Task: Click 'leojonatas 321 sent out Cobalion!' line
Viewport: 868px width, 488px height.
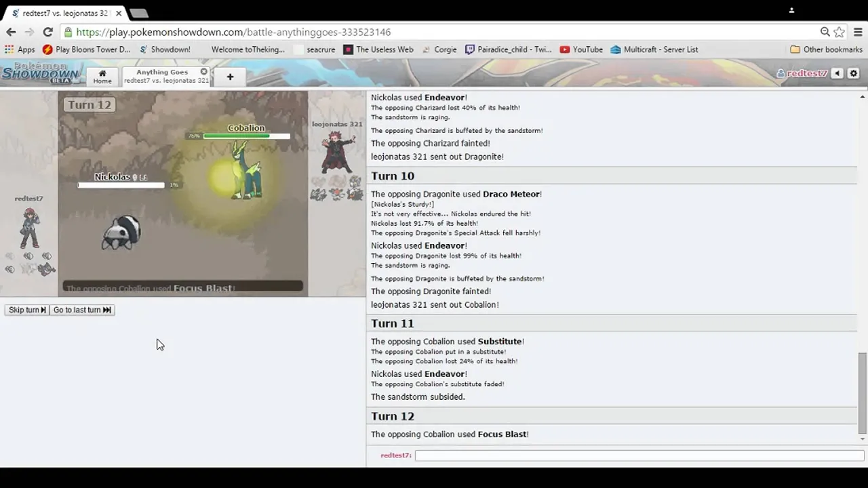Action: click(x=435, y=304)
